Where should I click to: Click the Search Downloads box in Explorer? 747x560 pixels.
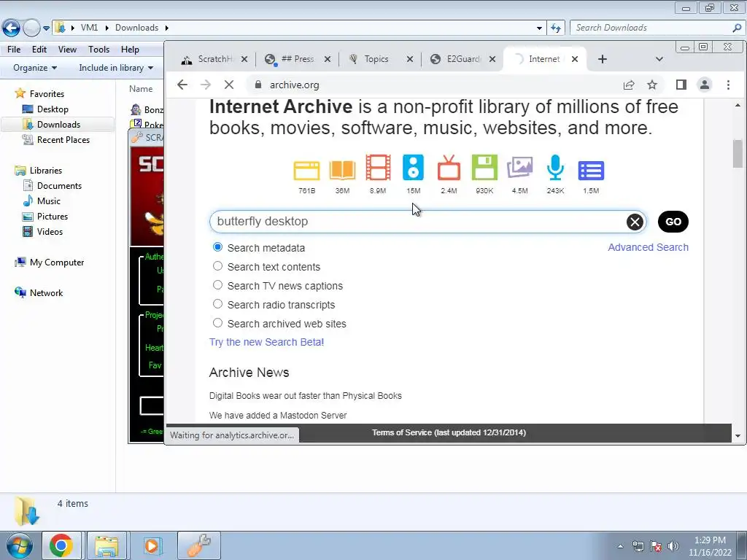pyautogui.click(x=657, y=28)
